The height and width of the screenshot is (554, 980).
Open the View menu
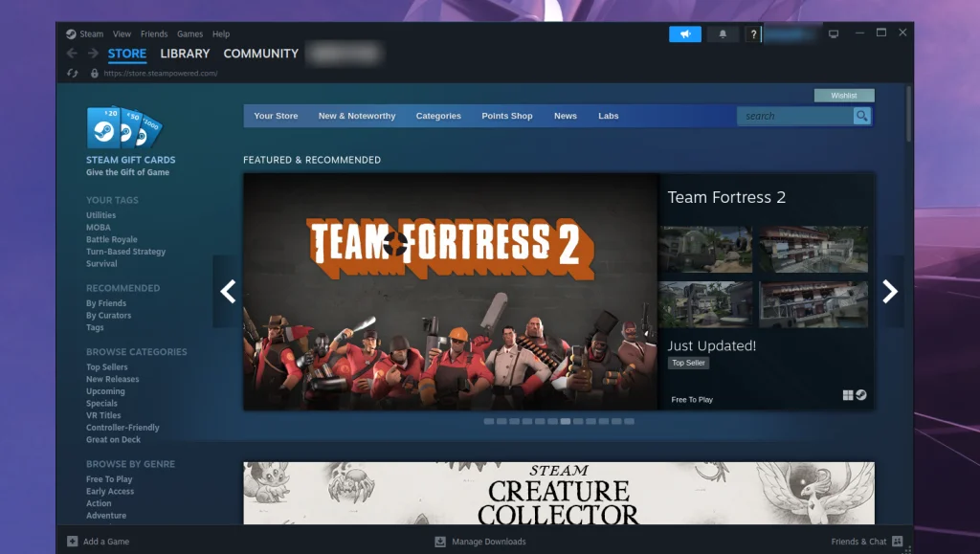point(122,34)
